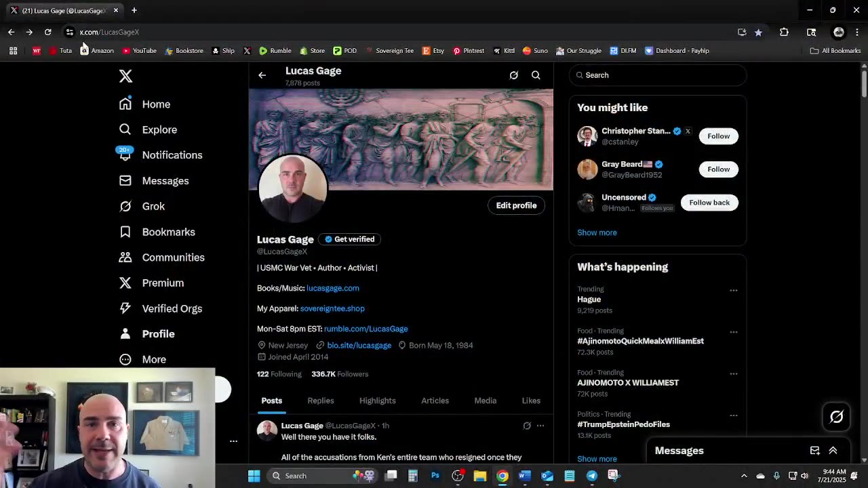Open the Windows Start menu
The height and width of the screenshot is (488, 868).
[x=254, y=476]
